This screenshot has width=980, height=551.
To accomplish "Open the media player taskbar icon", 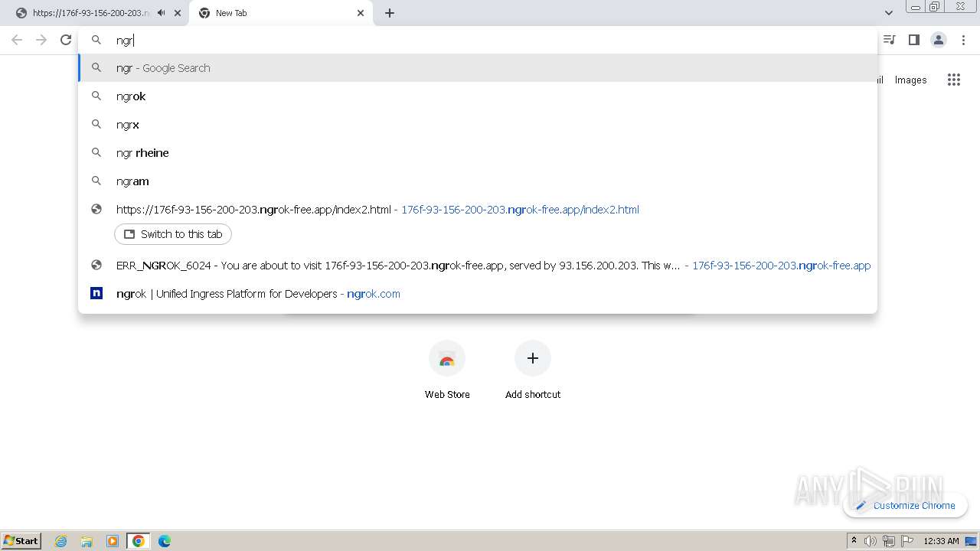I will [113, 541].
